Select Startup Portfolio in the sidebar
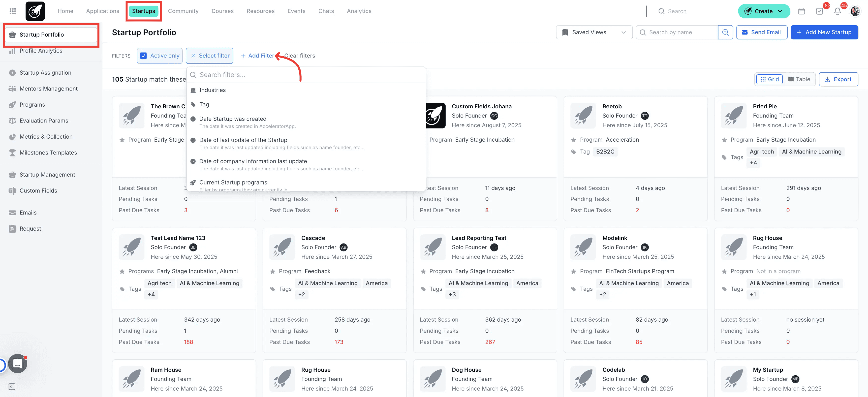The height and width of the screenshot is (397, 868). point(51,34)
